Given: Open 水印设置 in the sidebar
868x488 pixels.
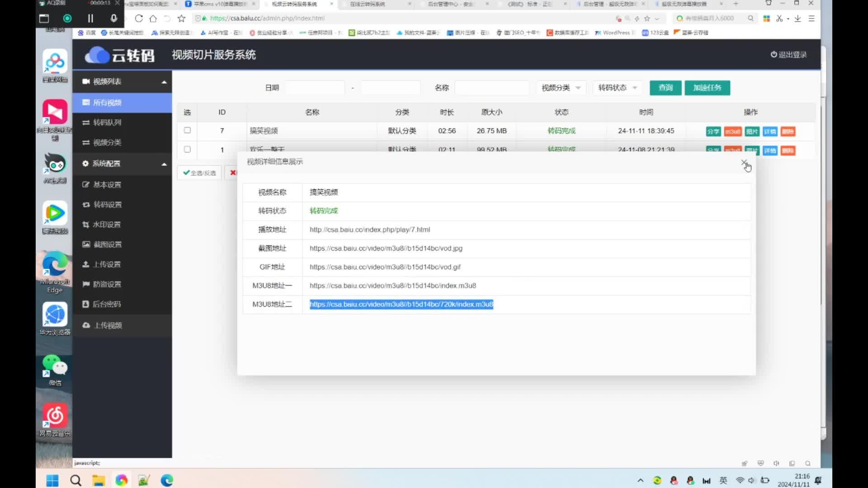Looking at the screenshot, I should click(107, 224).
